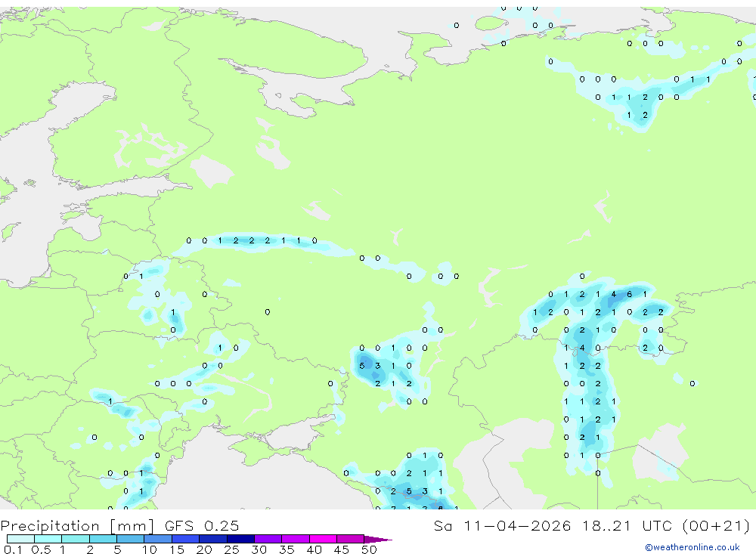Click the '25' legend scale label
The height and width of the screenshot is (554, 756).
tap(231, 549)
